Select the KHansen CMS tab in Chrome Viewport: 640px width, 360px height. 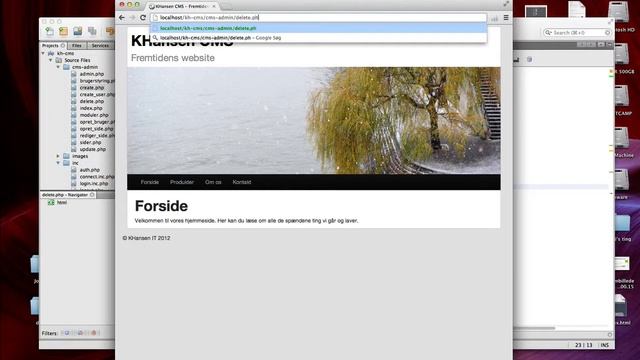[x=182, y=7]
